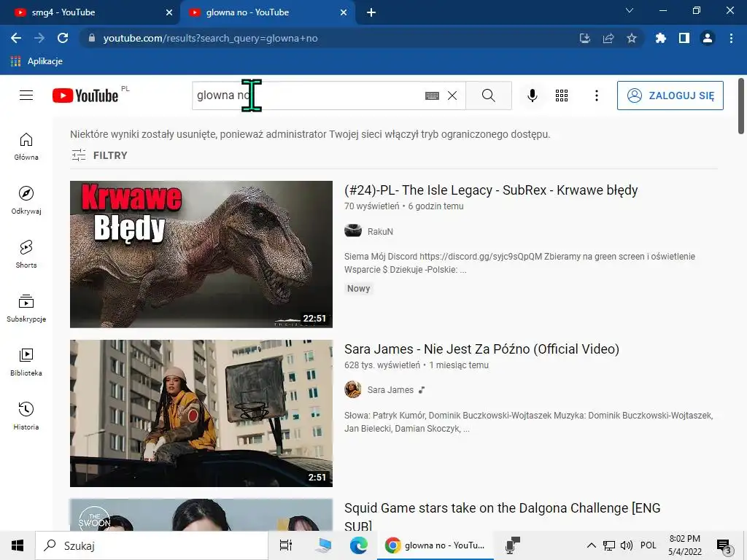Click the address bar URL
This screenshot has width=747, height=560.
pos(210,38)
